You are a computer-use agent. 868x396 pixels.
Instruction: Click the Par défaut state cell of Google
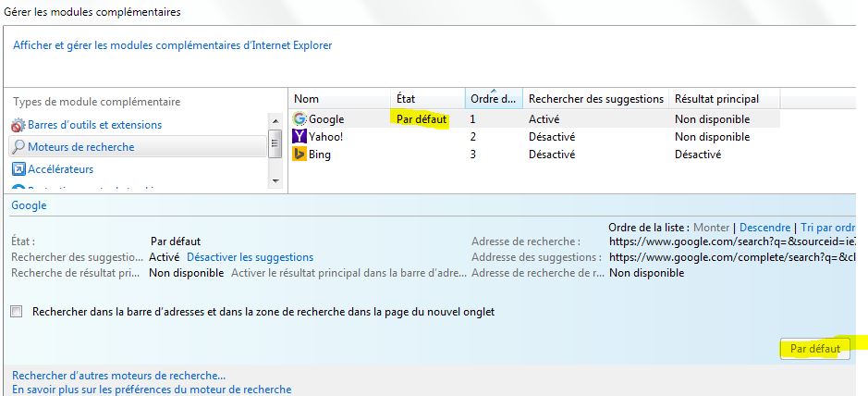tap(422, 119)
